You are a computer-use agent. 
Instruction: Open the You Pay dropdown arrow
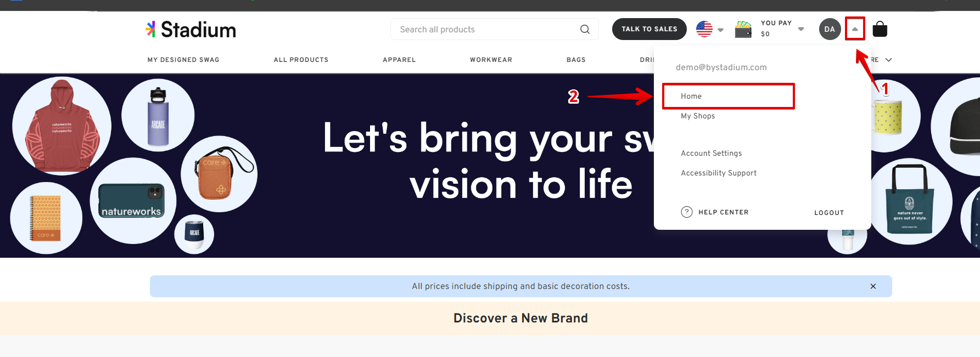(x=801, y=29)
